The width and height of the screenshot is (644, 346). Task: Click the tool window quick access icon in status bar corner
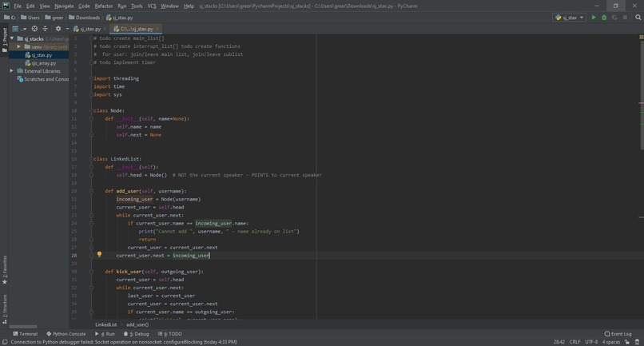tap(5, 342)
